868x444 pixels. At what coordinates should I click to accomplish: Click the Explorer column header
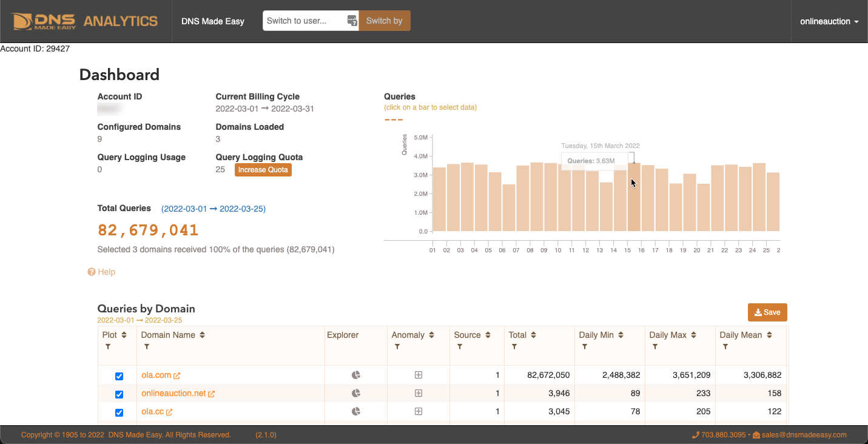343,335
